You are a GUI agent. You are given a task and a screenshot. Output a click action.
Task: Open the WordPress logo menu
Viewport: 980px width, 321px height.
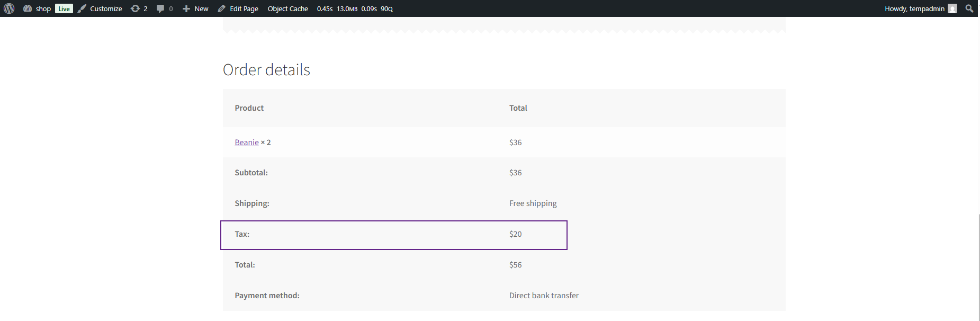click(x=9, y=8)
